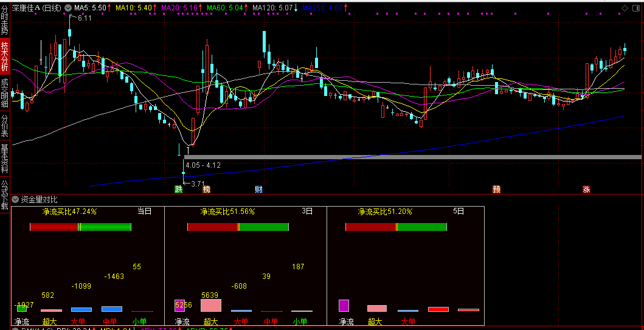
Task: Click the 资金量对比 panel title
Action: pyautogui.click(x=39, y=200)
